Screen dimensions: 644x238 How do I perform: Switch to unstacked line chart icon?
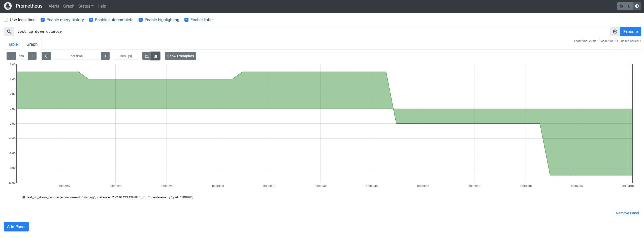pyautogui.click(x=147, y=56)
